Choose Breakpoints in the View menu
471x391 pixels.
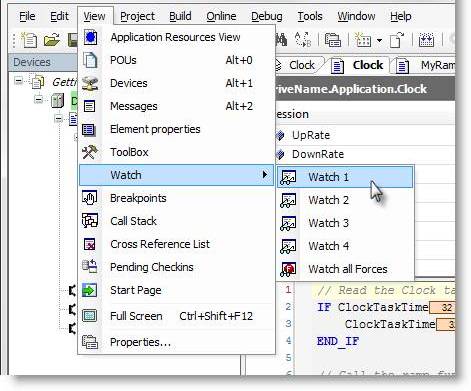[x=177, y=198]
